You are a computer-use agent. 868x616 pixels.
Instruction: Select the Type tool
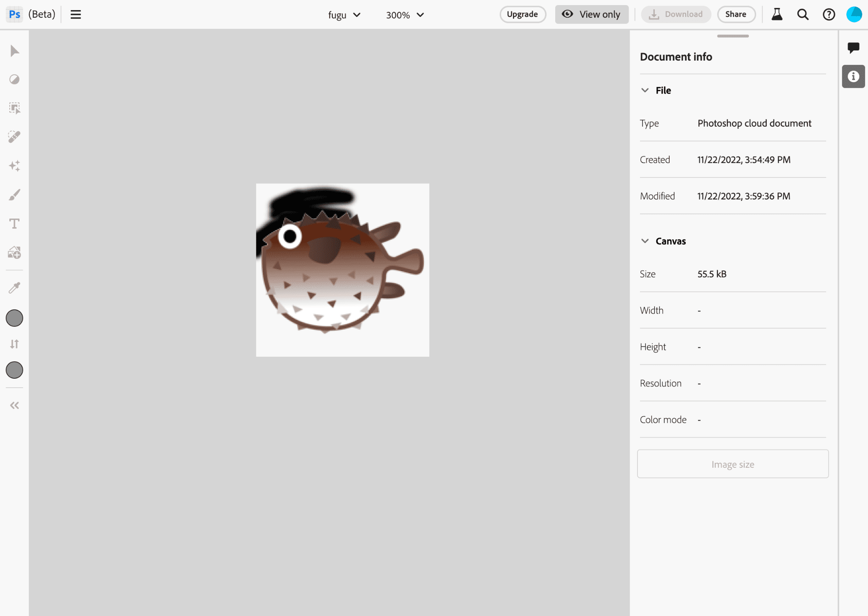(x=15, y=223)
